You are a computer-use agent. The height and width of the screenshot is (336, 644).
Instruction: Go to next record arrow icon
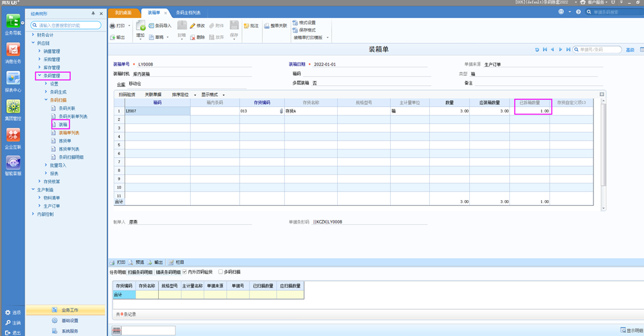tap(560, 49)
